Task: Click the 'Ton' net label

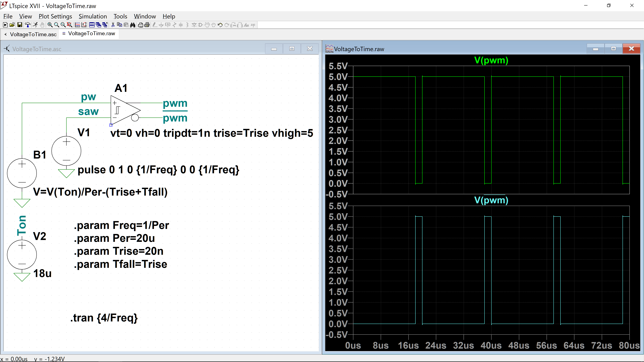Action: point(21,226)
